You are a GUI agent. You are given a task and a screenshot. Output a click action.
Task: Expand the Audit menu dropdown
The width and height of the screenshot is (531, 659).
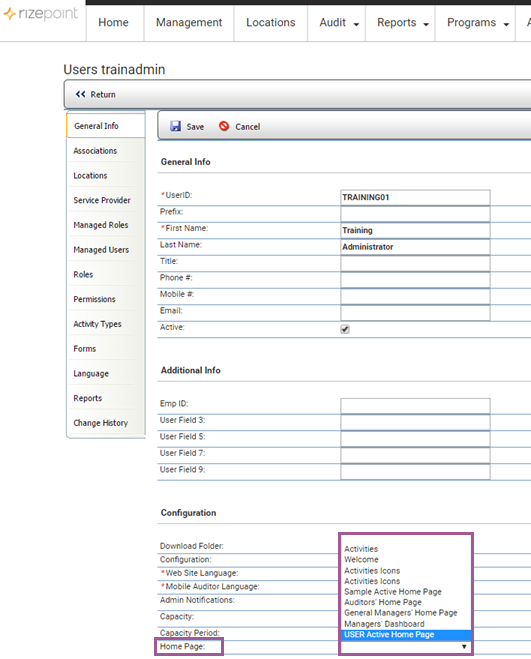click(356, 24)
